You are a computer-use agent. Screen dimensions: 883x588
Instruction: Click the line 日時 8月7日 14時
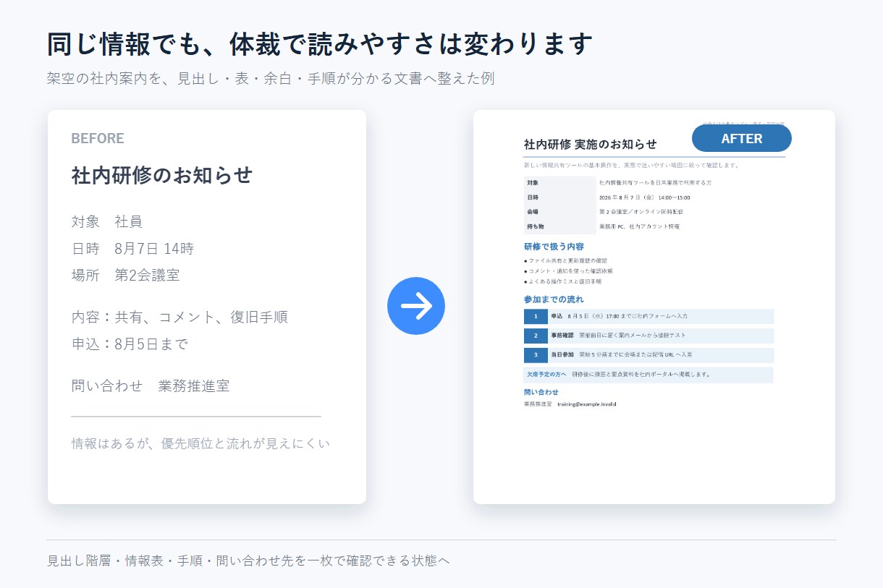click(x=132, y=249)
